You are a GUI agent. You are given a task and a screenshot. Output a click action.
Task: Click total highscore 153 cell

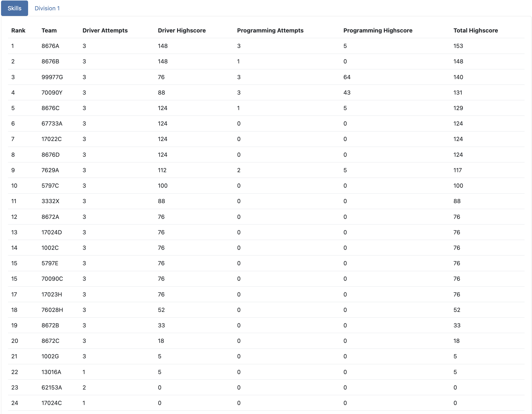click(x=458, y=46)
